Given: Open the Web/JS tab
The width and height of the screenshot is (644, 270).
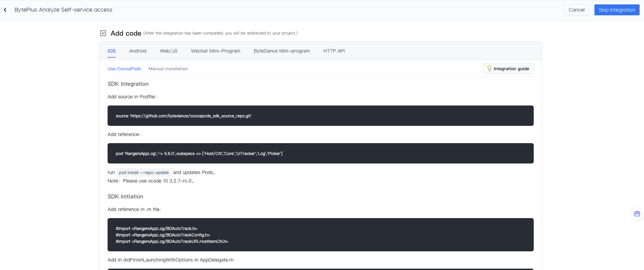Looking at the screenshot, I should [x=169, y=51].
